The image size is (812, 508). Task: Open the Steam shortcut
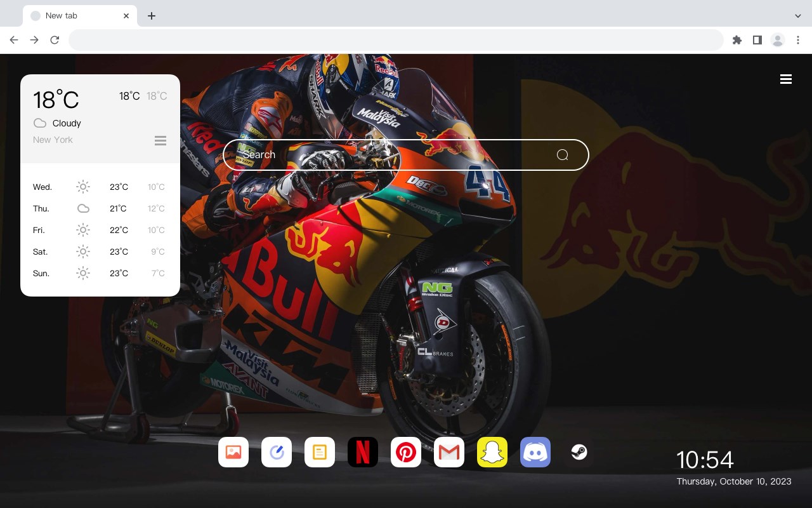tap(579, 452)
